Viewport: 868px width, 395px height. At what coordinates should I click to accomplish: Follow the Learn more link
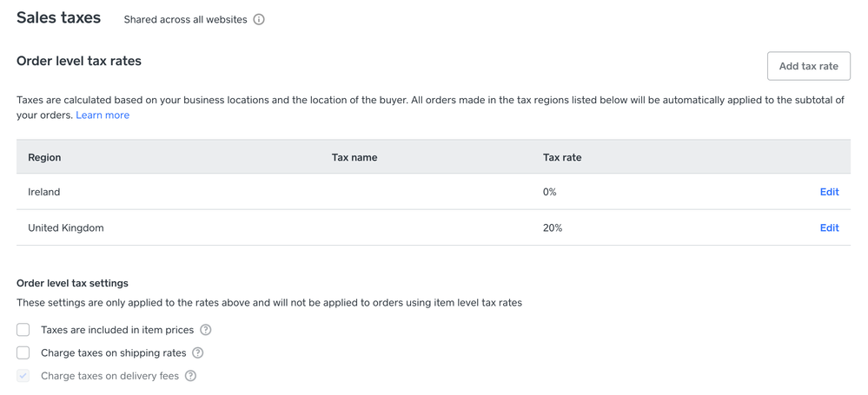103,115
